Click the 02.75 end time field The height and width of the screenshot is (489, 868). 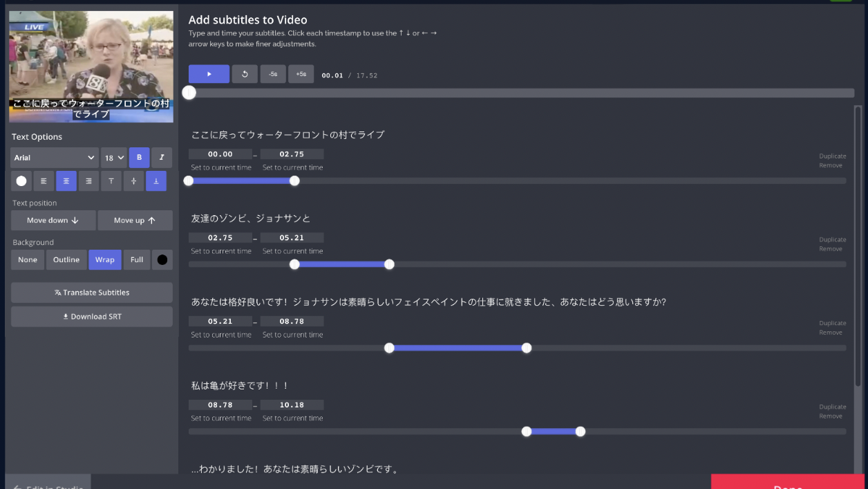(x=292, y=154)
